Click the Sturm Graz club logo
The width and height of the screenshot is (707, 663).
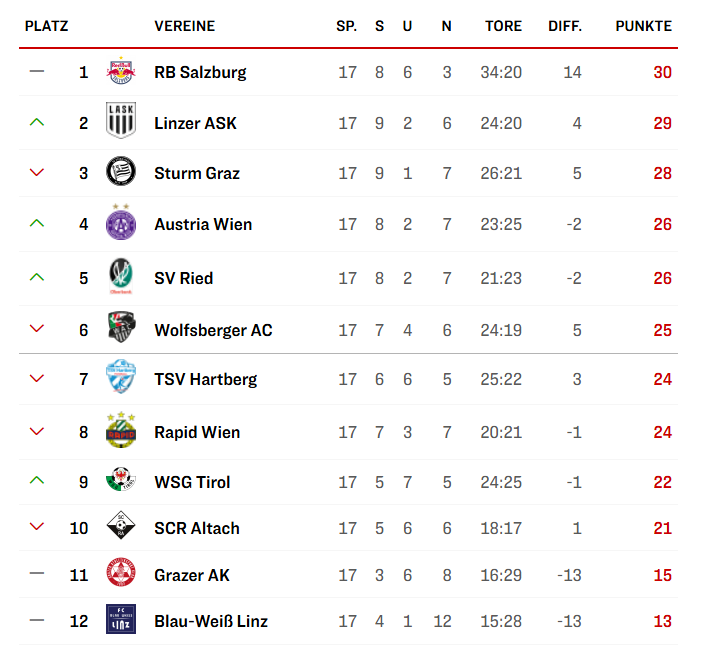(x=121, y=173)
